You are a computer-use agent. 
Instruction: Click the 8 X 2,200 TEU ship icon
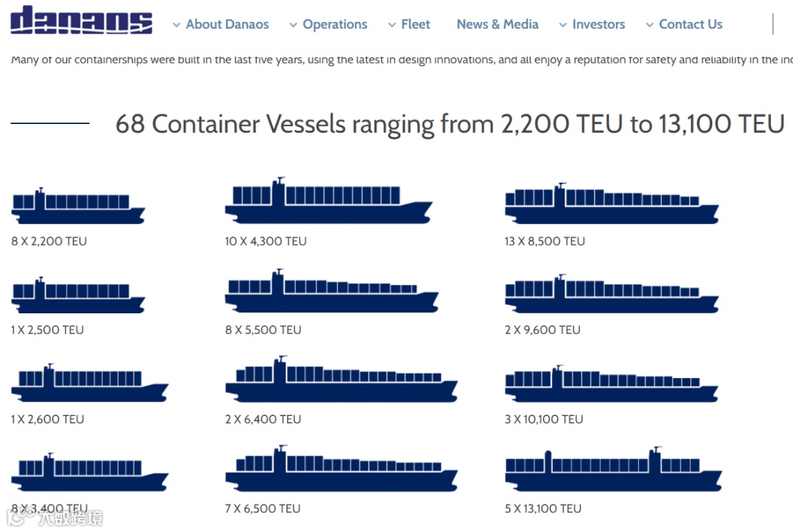(78, 206)
